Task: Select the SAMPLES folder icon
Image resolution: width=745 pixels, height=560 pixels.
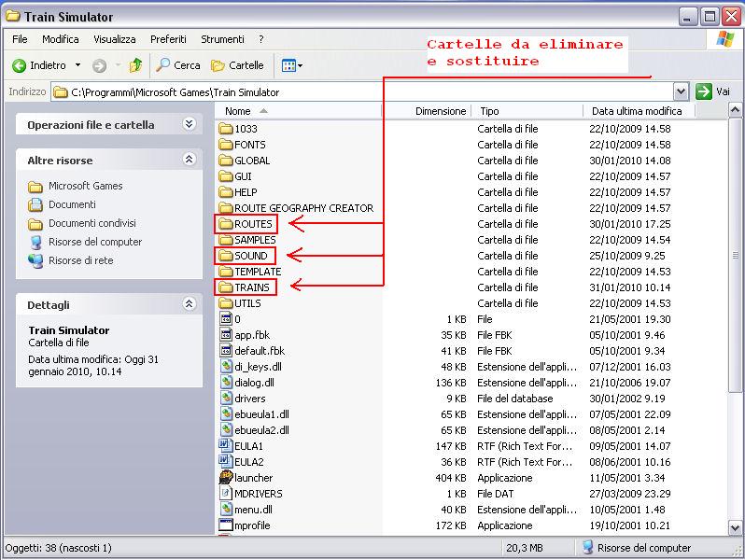Action: pyautogui.click(x=226, y=240)
